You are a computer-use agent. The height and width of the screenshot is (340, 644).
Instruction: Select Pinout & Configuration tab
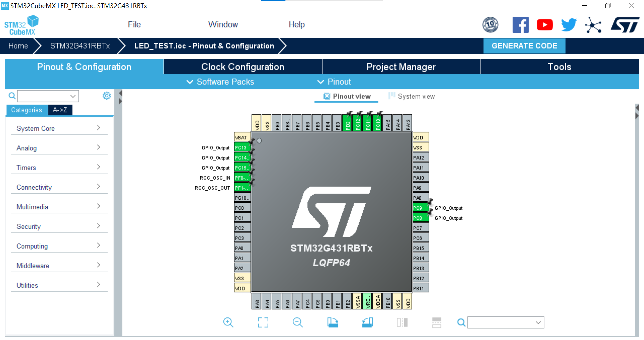pos(84,67)
